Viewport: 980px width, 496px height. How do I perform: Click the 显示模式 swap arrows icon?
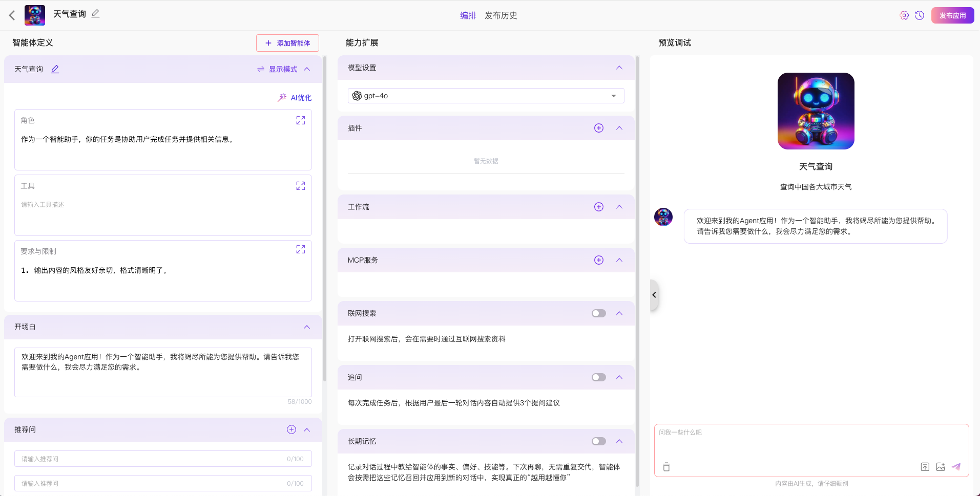(261, 69)
